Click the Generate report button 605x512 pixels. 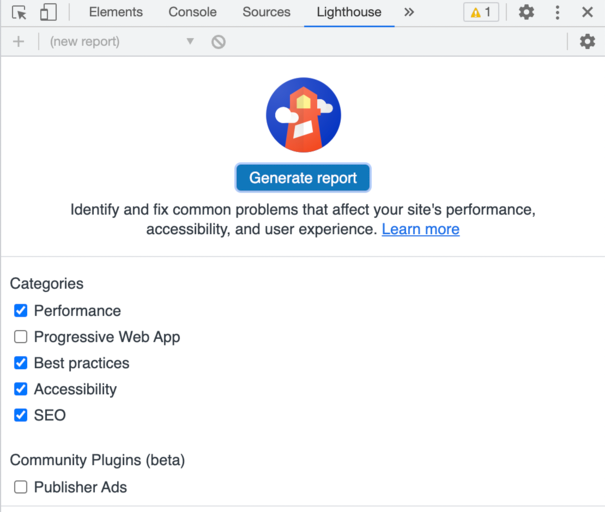point(303,178)
